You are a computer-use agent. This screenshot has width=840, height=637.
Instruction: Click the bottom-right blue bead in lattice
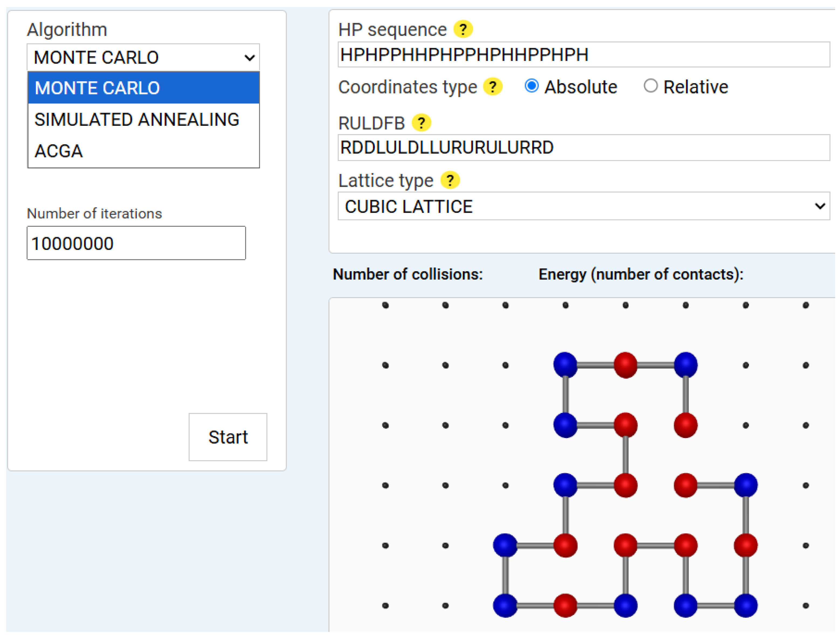tap(746, 605)
